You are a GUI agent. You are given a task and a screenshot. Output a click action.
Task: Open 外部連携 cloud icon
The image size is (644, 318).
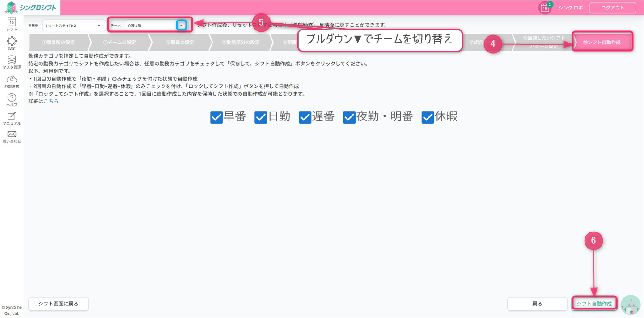pos(12,79)
